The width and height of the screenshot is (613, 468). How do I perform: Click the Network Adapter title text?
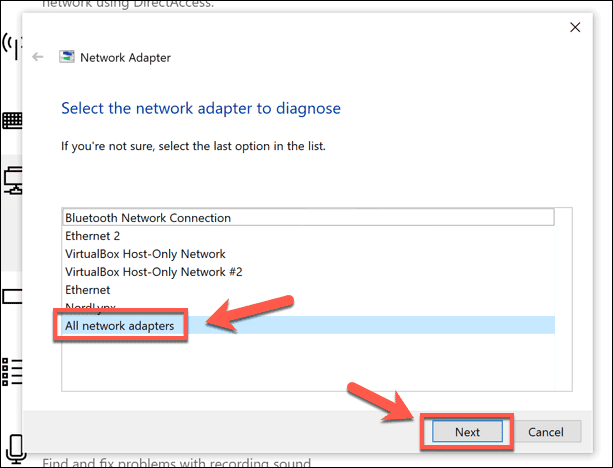125,57
